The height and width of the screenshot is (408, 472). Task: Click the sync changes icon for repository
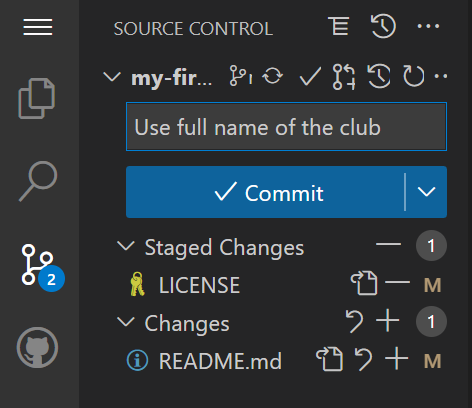coord(273,76)
